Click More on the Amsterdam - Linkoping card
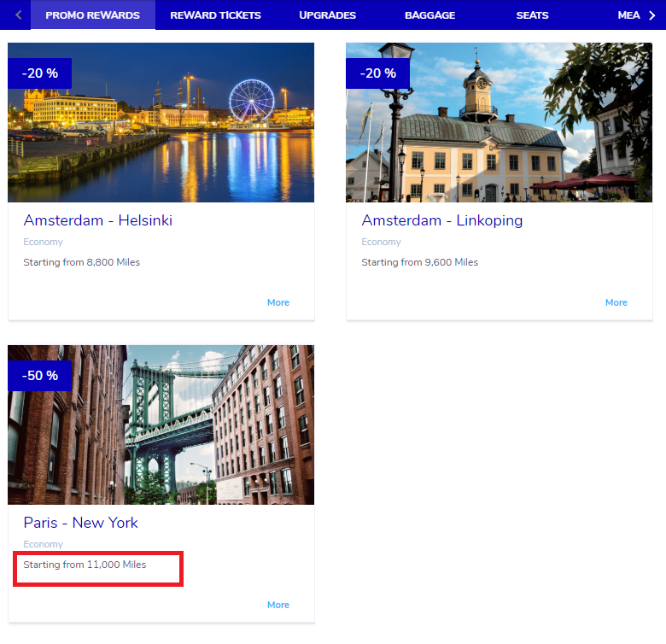Image resolution: width=666 pixels, height=644 pixels. [616, 302]
